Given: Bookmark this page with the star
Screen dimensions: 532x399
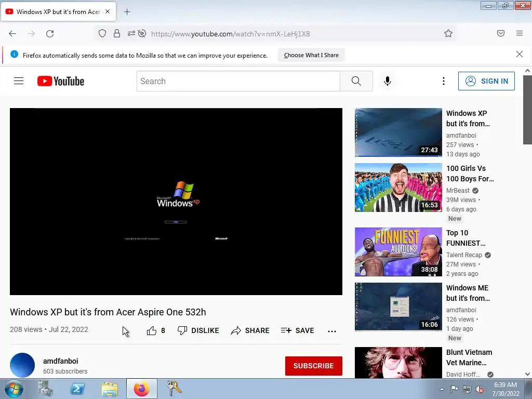Looking at the screenshot, I should [x=448, y=33].
